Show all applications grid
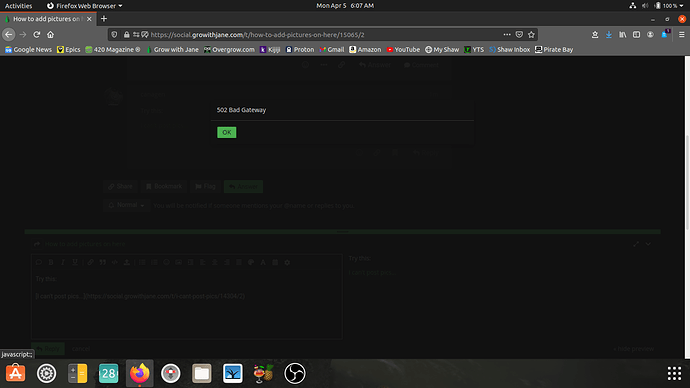Image resolution: width=690 pixels, height=388 pixels. (674, 373)
